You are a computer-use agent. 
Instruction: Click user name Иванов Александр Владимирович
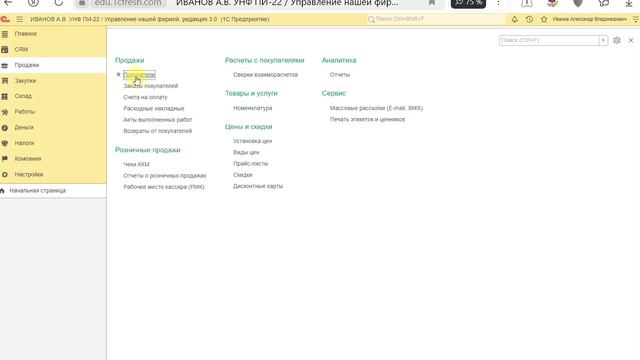click(589, 19)
